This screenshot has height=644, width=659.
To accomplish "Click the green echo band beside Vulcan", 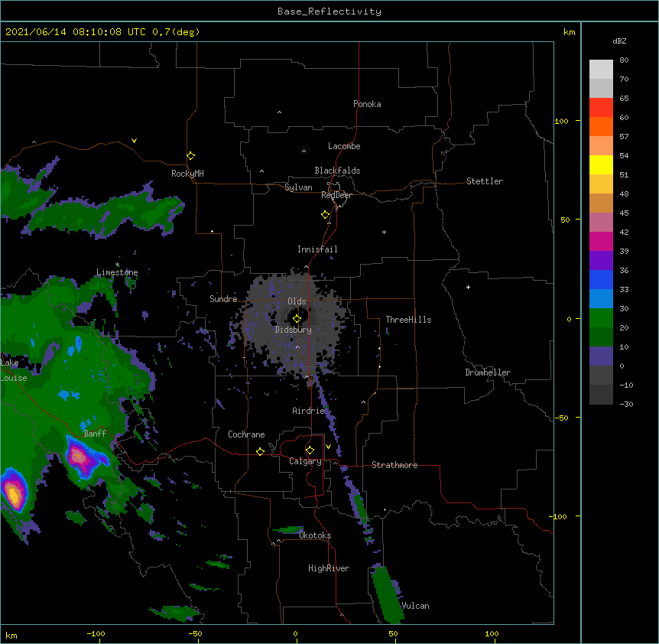I will [387, 595].
